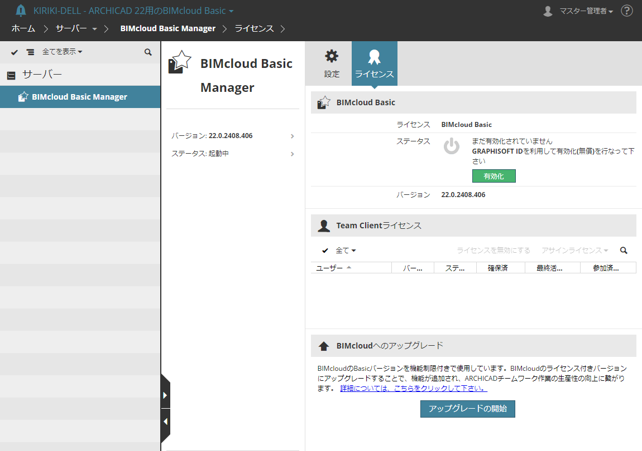642x451 pixels.
Task: Open the help question mark icon
Action: (627, 11)
